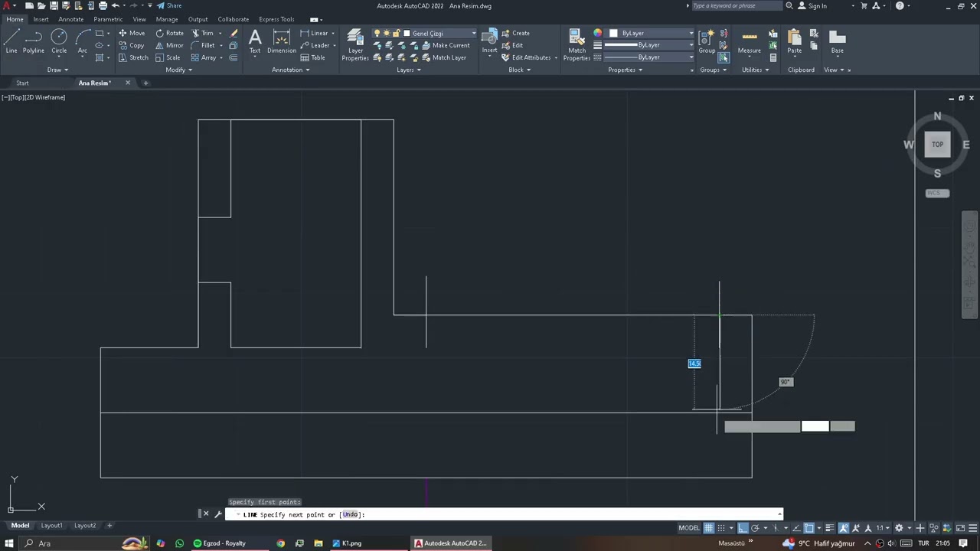Click the Match Layer button

coord(443,57)
